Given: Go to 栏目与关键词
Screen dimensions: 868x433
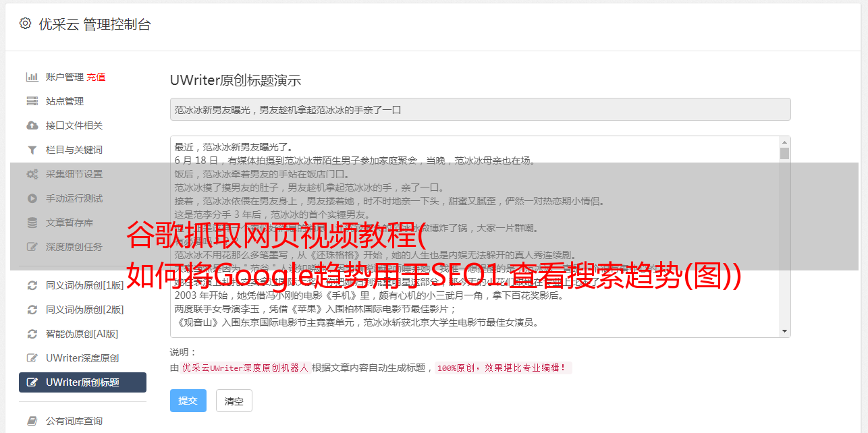Looking at the screenshot, I should (74, 150).
